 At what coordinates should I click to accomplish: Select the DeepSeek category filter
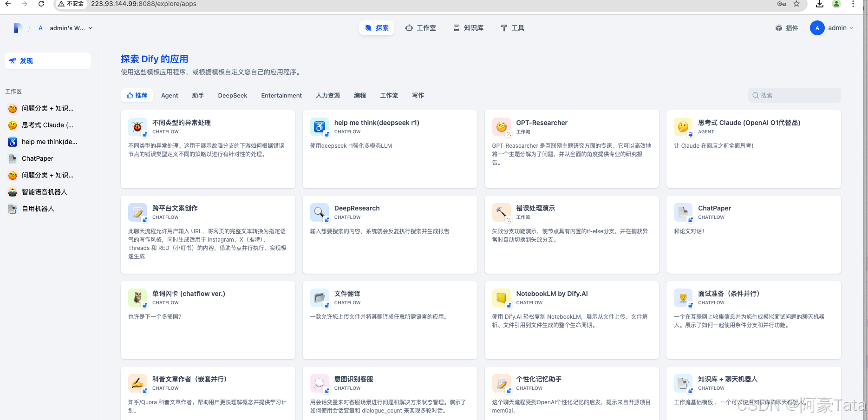click(x=233, y=95)
